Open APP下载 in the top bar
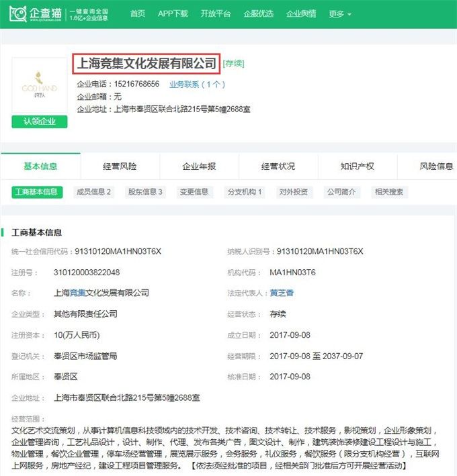This screenshot has height=476, width=457. 173,13
